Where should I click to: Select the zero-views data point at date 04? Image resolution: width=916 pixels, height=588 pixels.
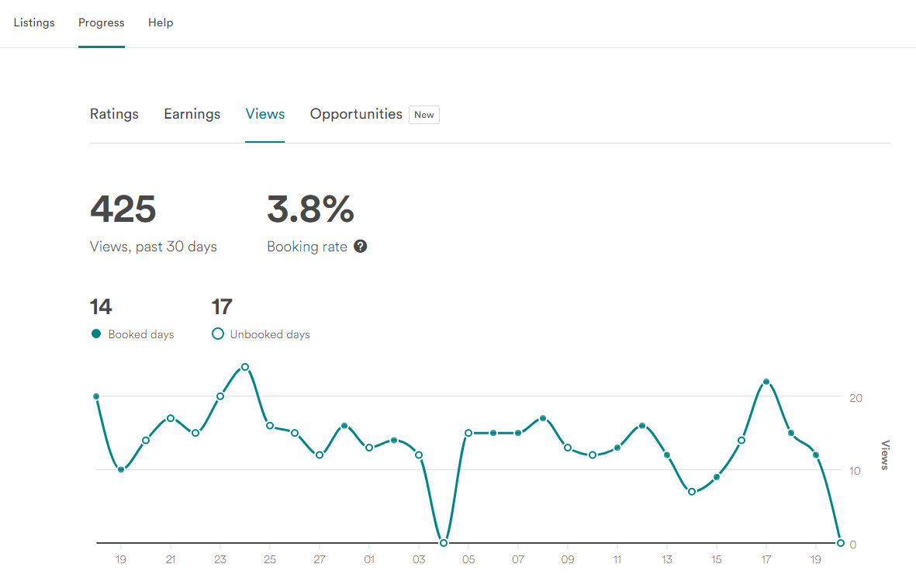444,543
